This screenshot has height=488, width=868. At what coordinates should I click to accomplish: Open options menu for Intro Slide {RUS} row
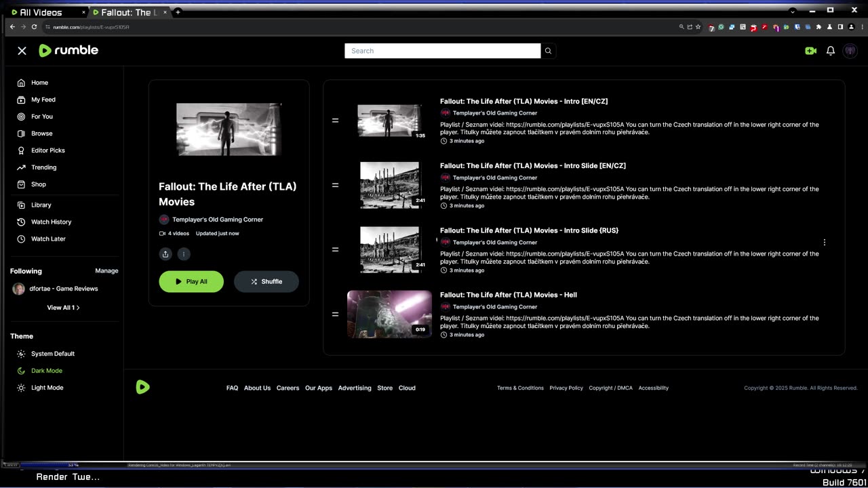click(825, 243)
